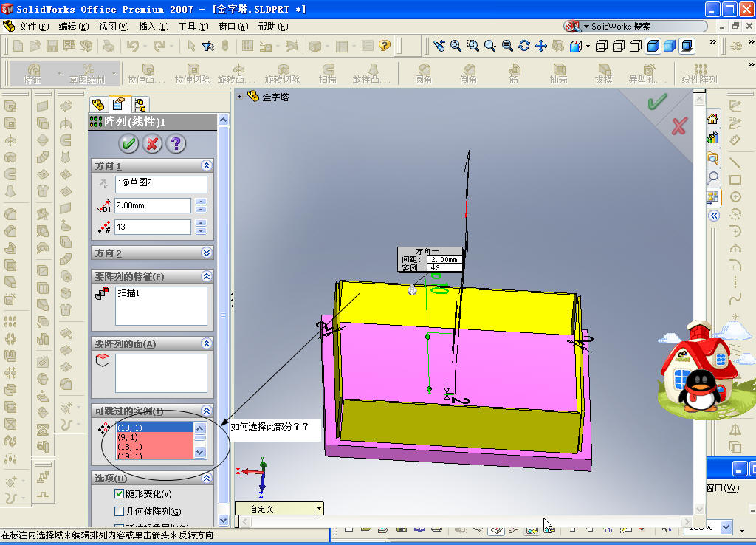
Task: Collapse the 选项 section
Action: (207, 478)
